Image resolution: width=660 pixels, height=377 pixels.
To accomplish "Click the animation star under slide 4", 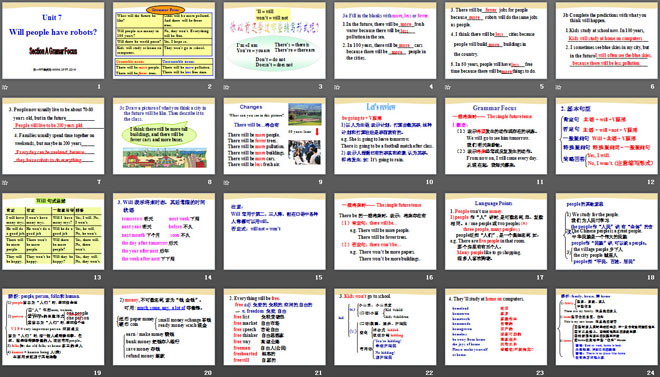I will click(338, 87).
